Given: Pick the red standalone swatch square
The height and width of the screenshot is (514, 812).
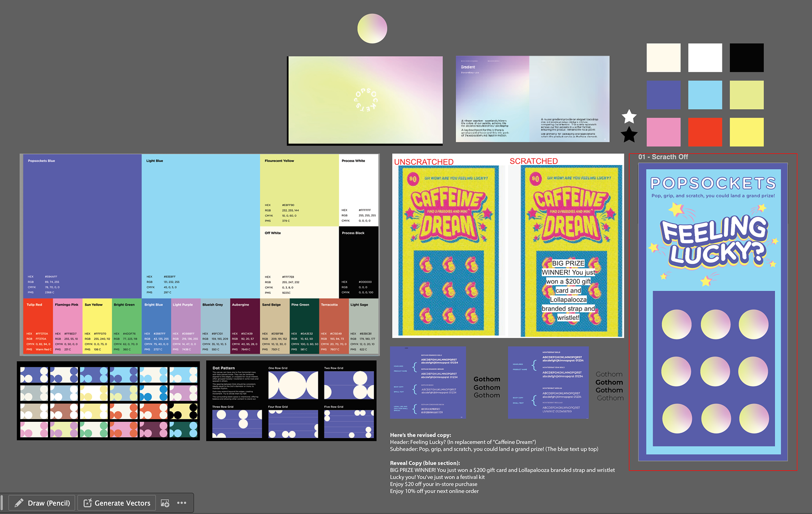Looking at the screenshot, I should click(705, 132).
